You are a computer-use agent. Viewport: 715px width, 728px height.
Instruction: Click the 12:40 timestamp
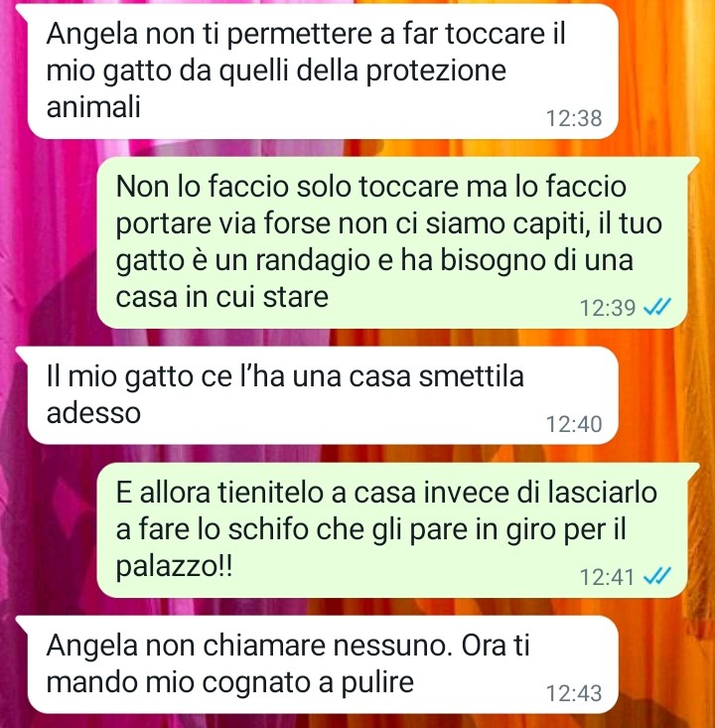574,424
